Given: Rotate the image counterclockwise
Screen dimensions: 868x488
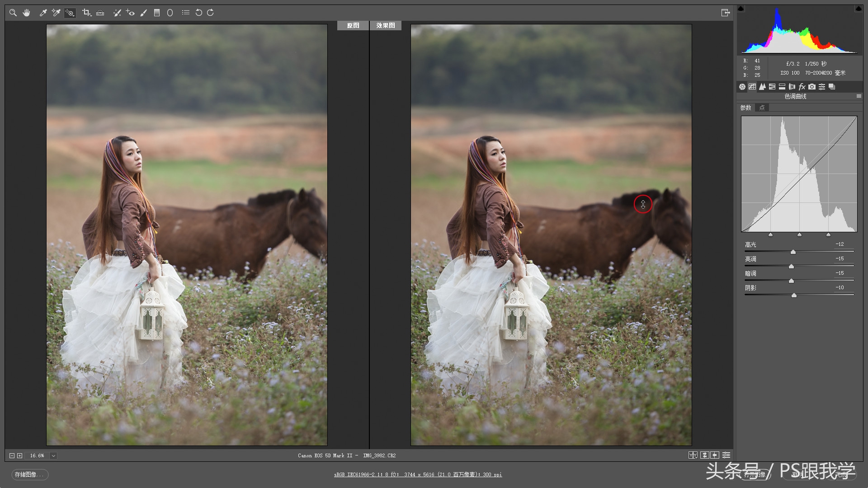Looking at the screenshot, I should coord(199,13).
